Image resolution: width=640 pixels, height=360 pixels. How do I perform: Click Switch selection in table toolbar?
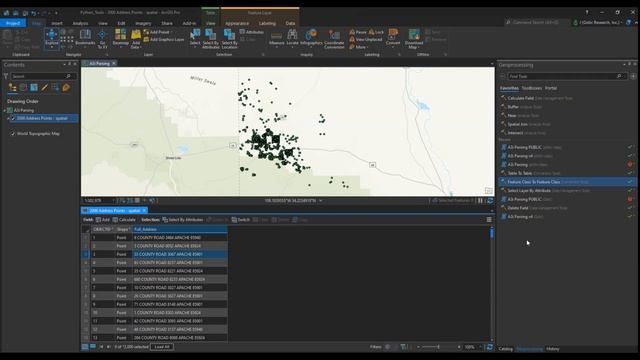pyautogui.click(x=241, y=220)
